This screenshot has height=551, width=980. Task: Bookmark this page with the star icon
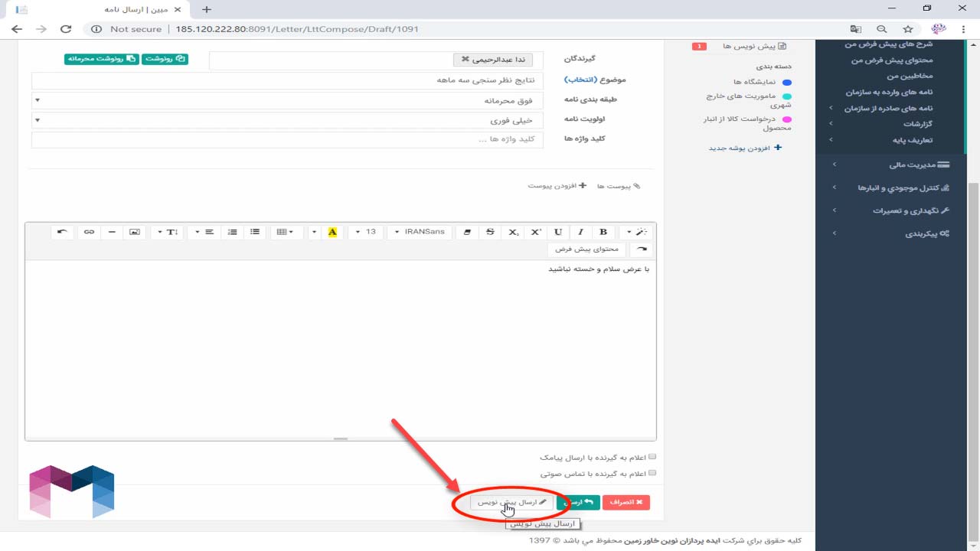(908, 29)
